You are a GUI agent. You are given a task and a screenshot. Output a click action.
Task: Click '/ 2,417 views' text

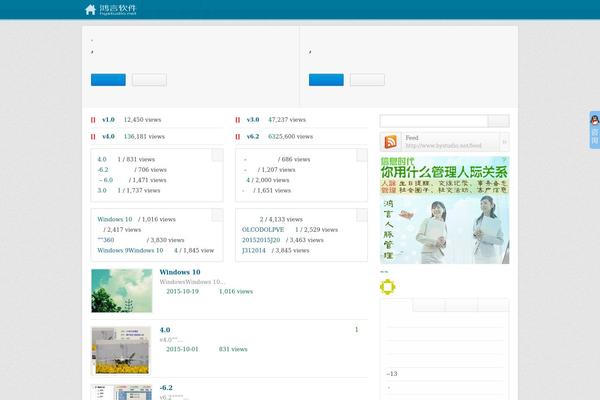122,230
